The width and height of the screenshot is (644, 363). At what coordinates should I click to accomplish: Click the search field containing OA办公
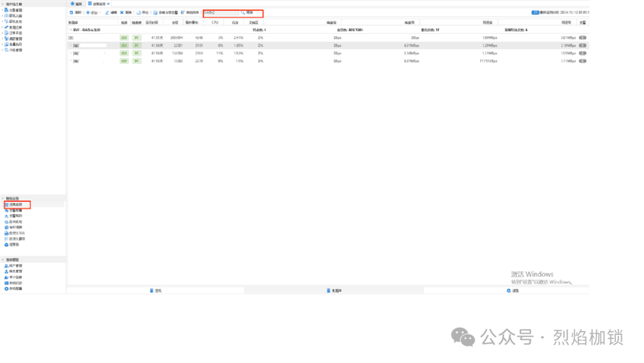[x=221, y=13]
